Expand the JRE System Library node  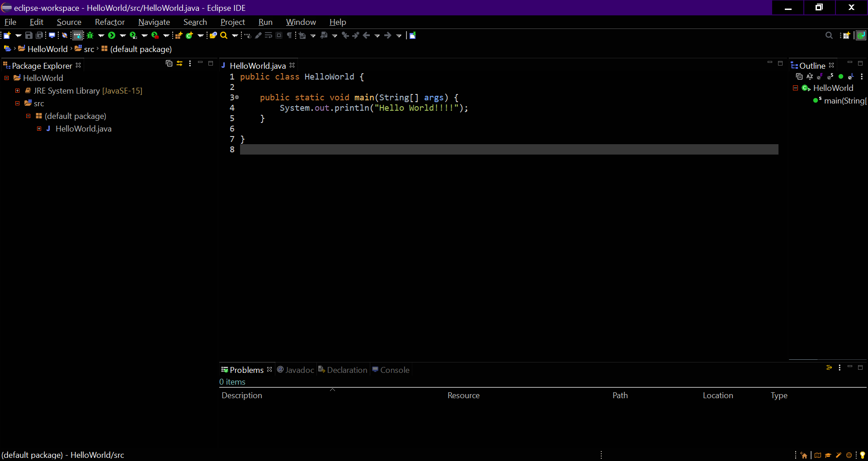18,91
